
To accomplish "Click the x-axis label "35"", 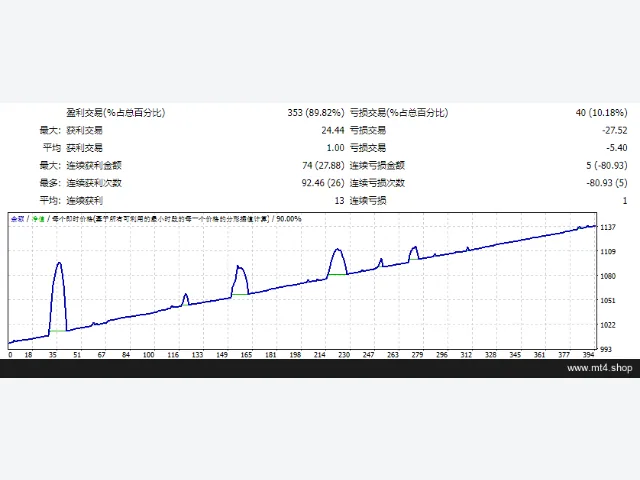I will (x=53, y=355).
